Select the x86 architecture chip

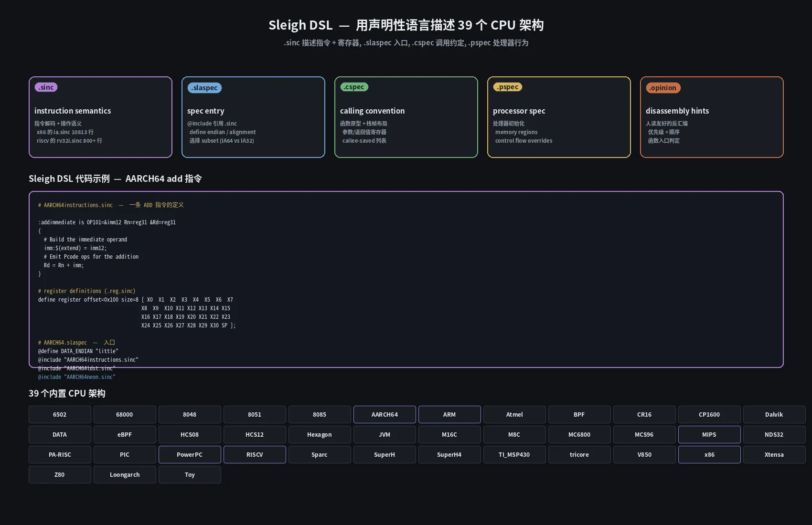(x=709, y=454)
